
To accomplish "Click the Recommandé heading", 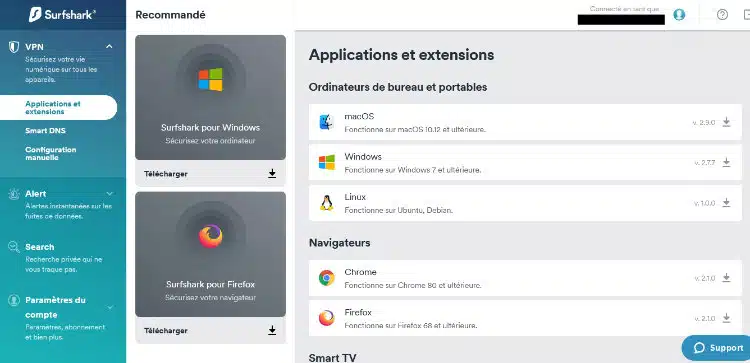I will (170, 15).
